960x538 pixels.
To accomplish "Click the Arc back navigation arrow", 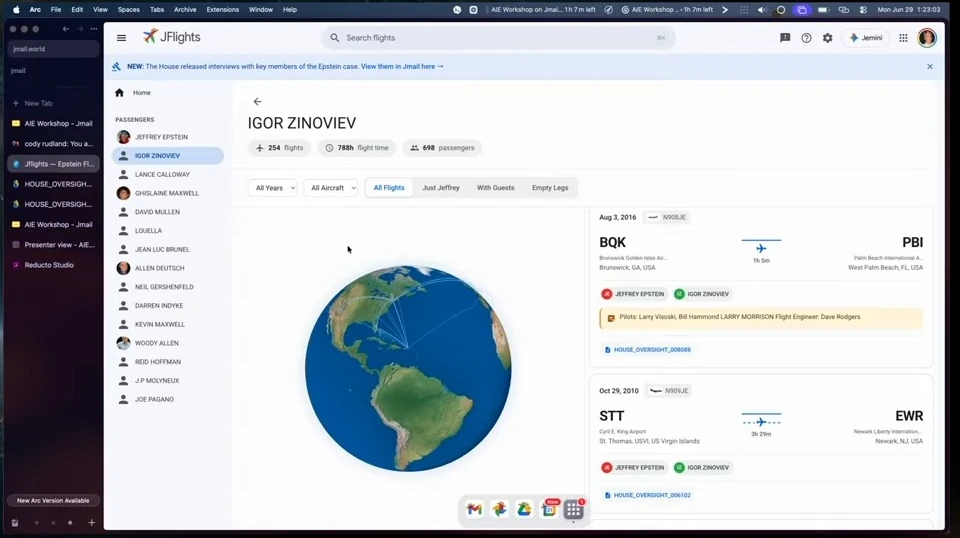I will tap(66, 29).
